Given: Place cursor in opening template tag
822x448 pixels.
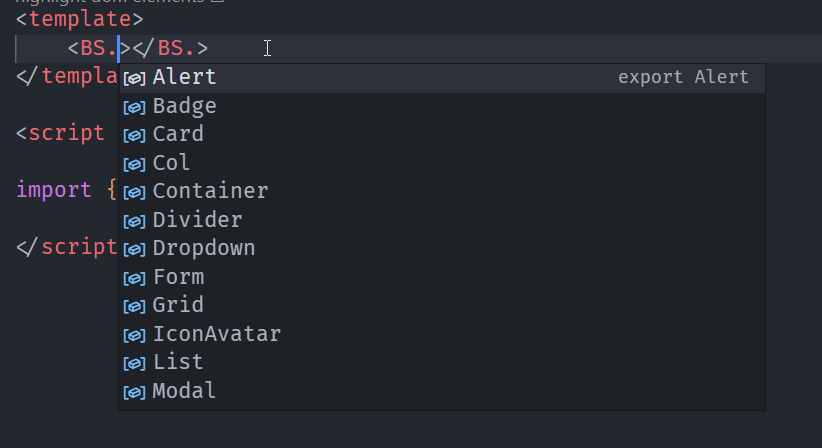Looking at the screenshot, I should 79,19.
